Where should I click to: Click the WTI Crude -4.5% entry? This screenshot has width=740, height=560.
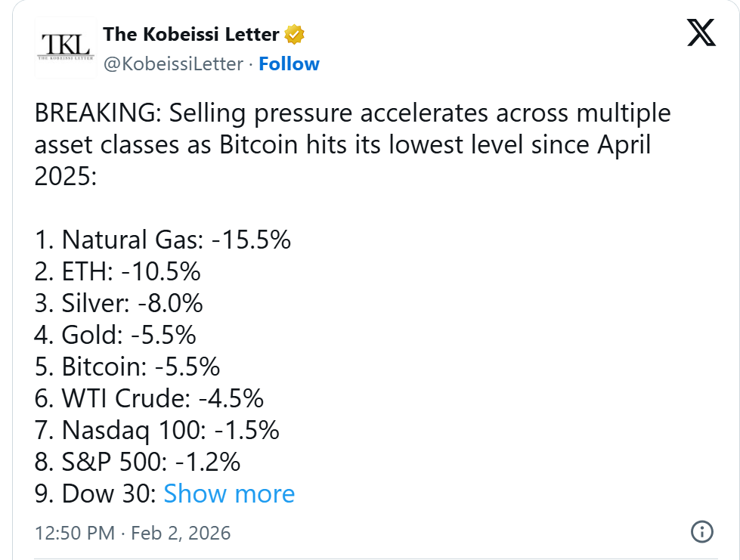(149, 398)
